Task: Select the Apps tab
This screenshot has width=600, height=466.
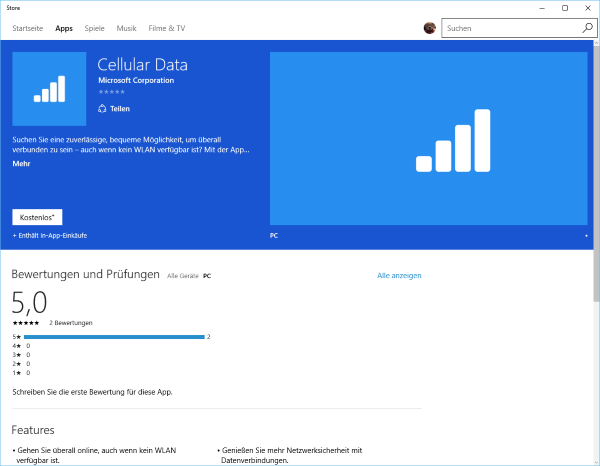Action: tap(64, 28)
